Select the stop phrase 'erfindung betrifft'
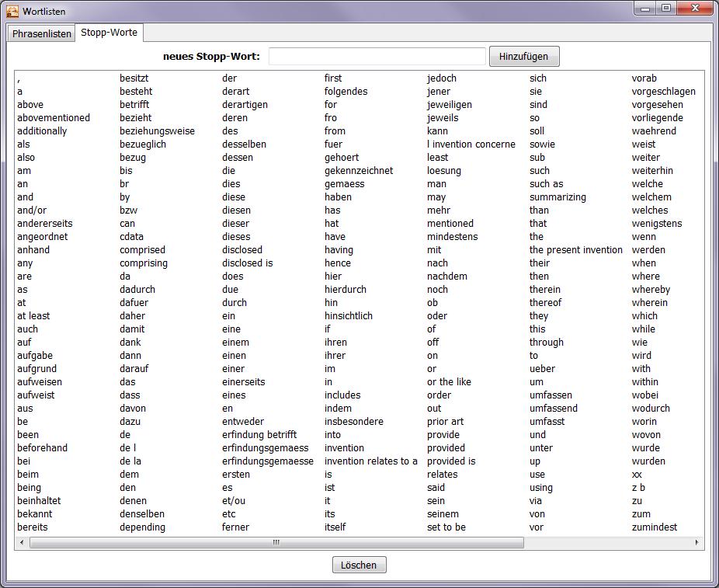The width and height of the screenshot is (719, 588). [259, 435]
